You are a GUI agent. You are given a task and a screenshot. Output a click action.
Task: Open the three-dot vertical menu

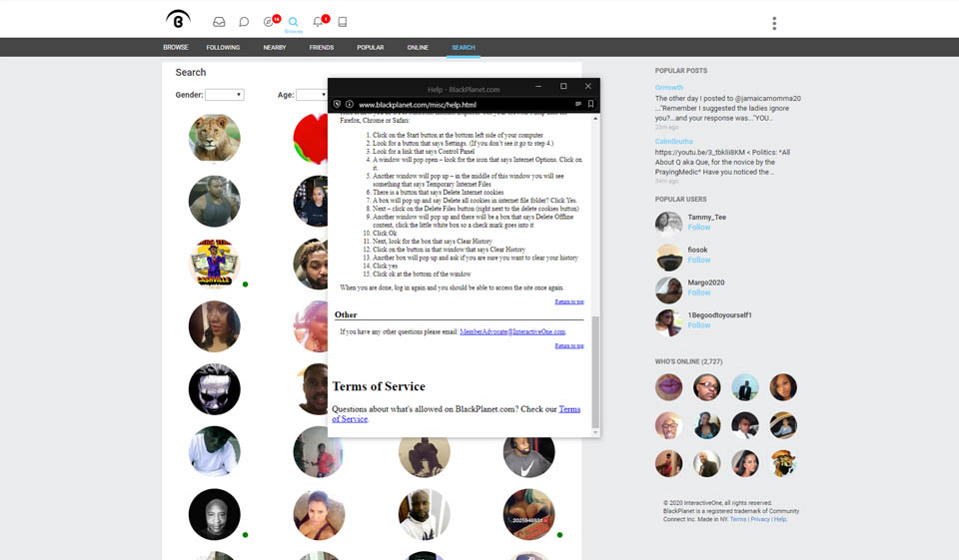pyautogui.click(x=774, y=23)
